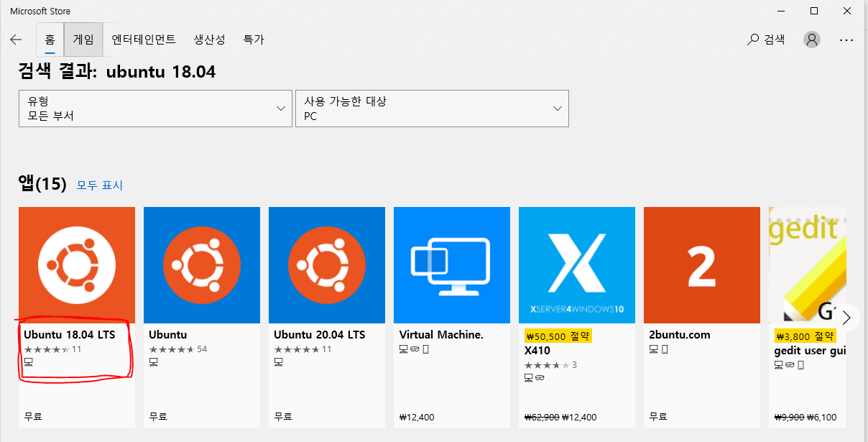Click the 검색 search button
The width and height of the screenshot is (868, 442).
[766, 40]
